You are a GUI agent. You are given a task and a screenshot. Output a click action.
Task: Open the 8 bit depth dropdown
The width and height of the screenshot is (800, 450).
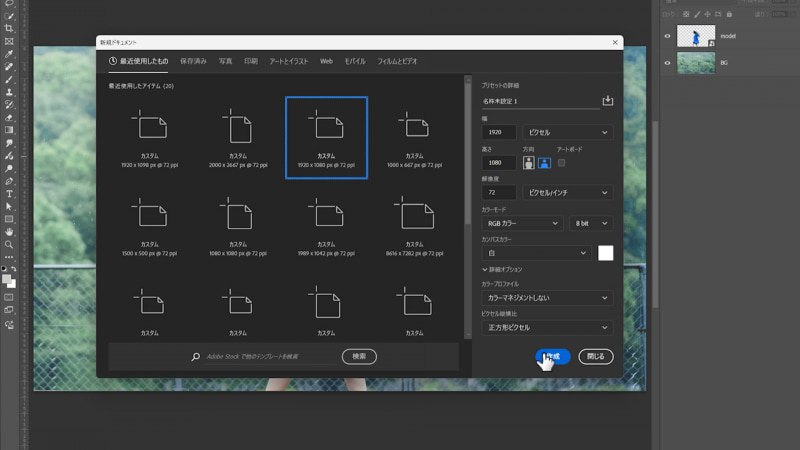591,223
